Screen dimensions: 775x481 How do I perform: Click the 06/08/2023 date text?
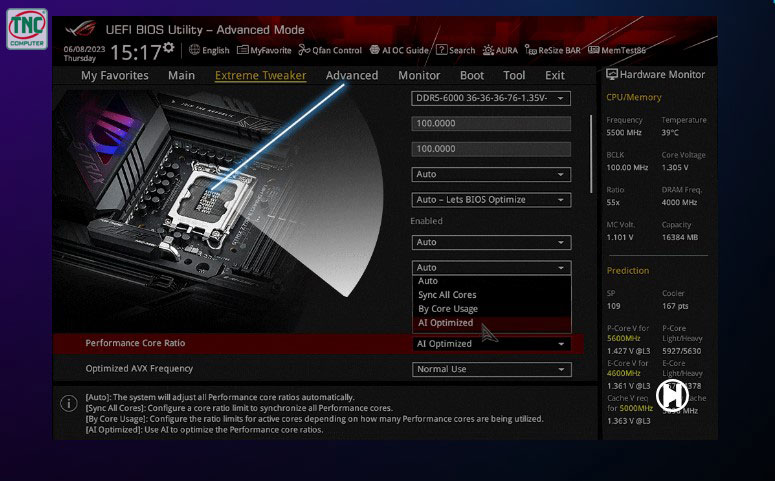pos(84,49)
